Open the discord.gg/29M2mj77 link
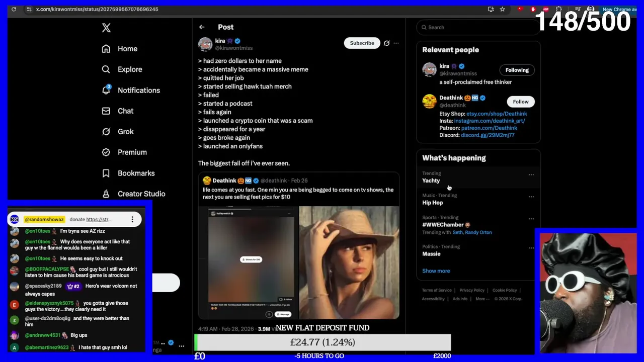644x362 pixels. (488, 135)
